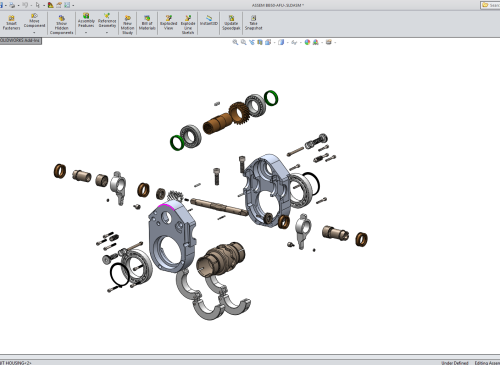Click Show Hidden Components
500x365 pixels.
[x=61, y=24]
